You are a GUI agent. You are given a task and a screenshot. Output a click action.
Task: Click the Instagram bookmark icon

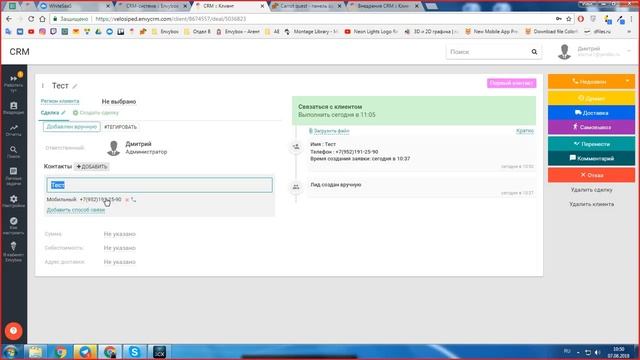42,31
